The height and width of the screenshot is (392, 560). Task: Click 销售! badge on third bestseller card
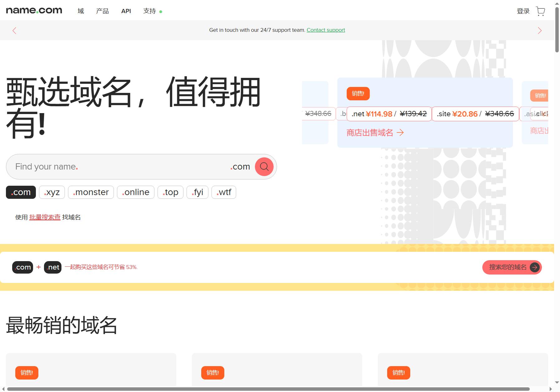click(399, 373)
